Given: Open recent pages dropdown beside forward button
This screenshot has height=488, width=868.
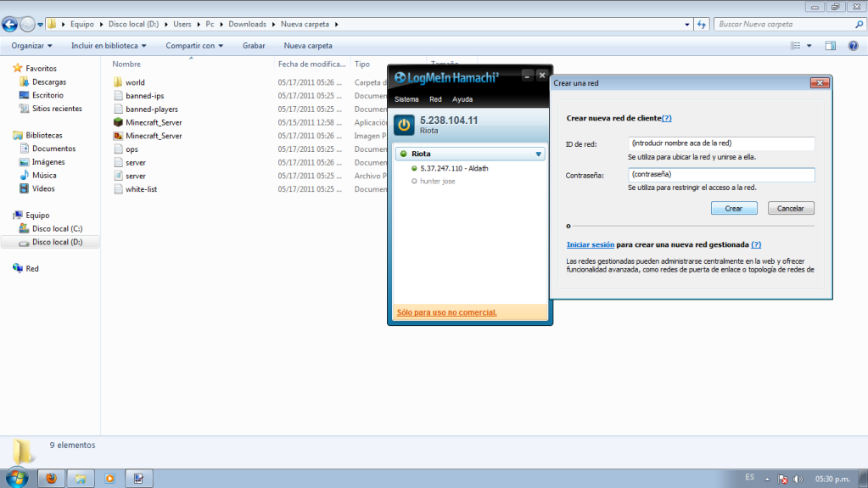Looking at the screenshot, I should 41,25.
